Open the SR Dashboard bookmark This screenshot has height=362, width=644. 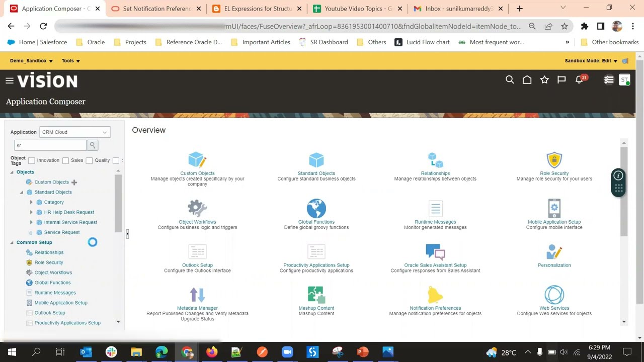(x=323, y=42)
